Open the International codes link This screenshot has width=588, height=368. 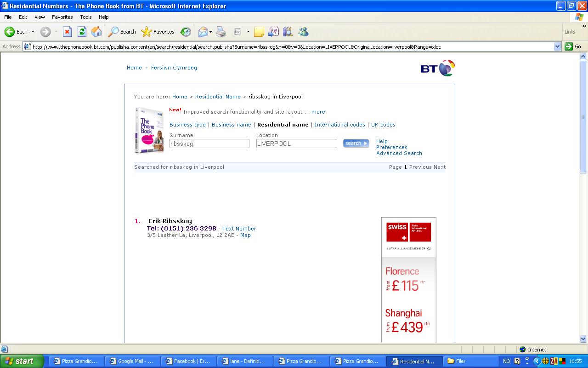pos(340,125)
